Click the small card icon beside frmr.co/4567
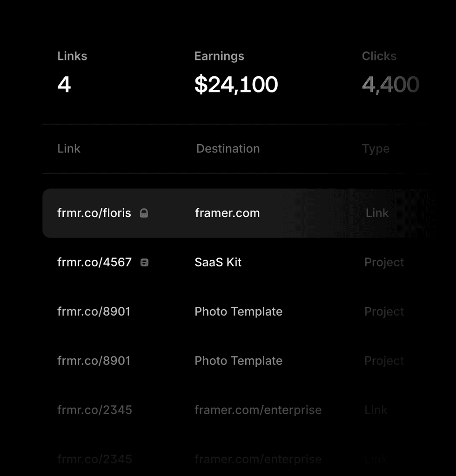456x476 pixels. [x=145, y=263]
